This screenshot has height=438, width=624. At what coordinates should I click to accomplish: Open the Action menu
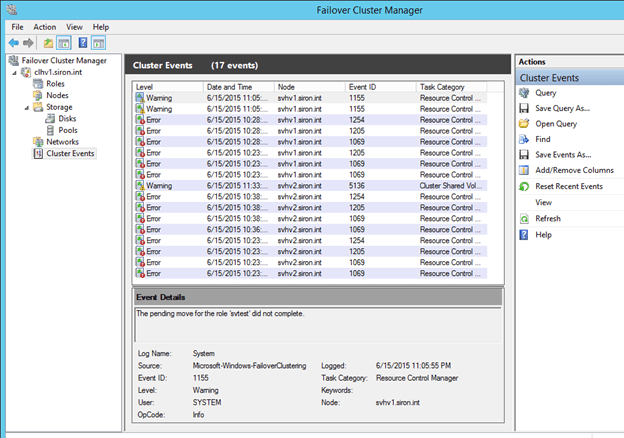click(x=44, y=26)
